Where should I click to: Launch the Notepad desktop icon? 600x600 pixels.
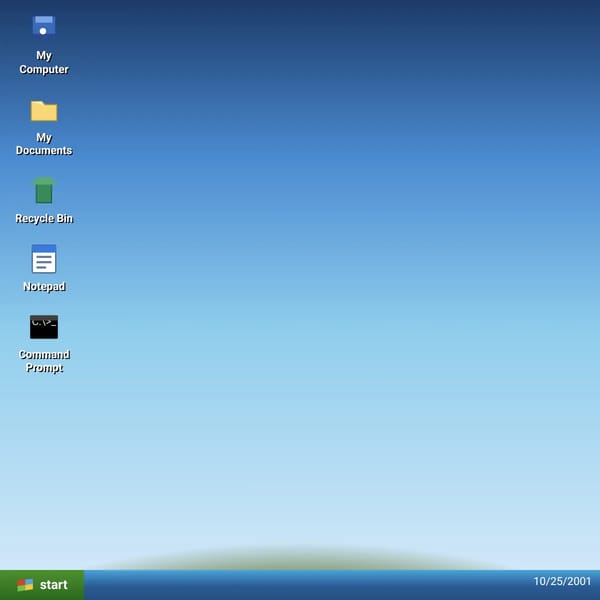tap(44, 259)
